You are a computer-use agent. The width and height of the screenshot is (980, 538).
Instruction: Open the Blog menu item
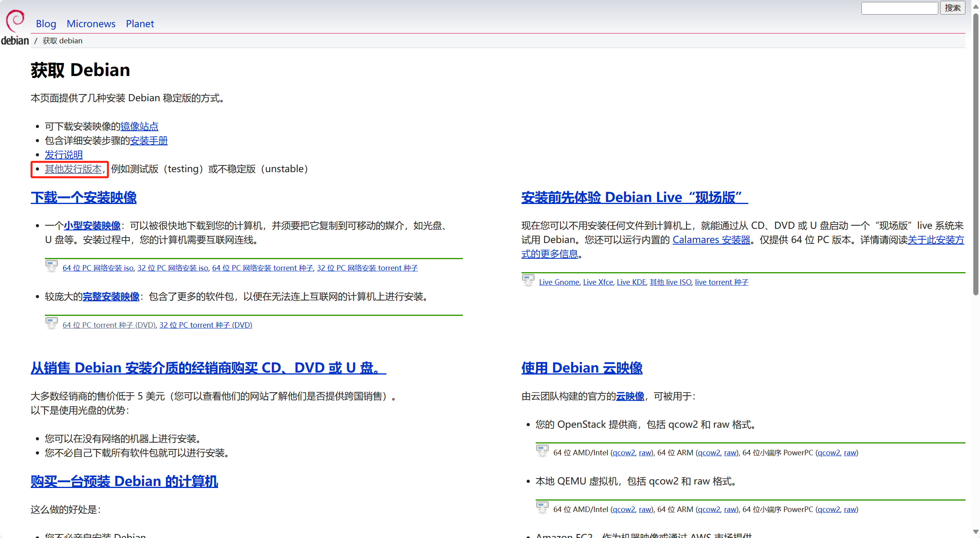pos(46,24)
